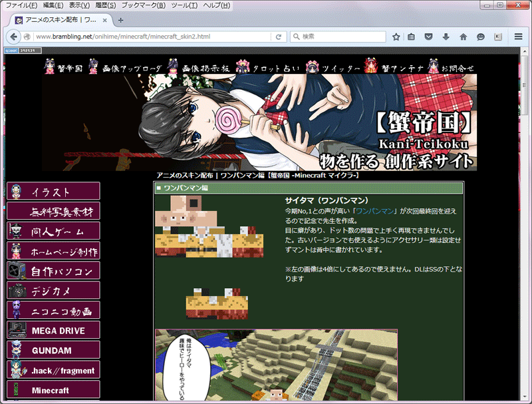Open MEGA DRIVE sidebar button
The height and width of the screenshot is (404, 532).
[x=54, y=330]
